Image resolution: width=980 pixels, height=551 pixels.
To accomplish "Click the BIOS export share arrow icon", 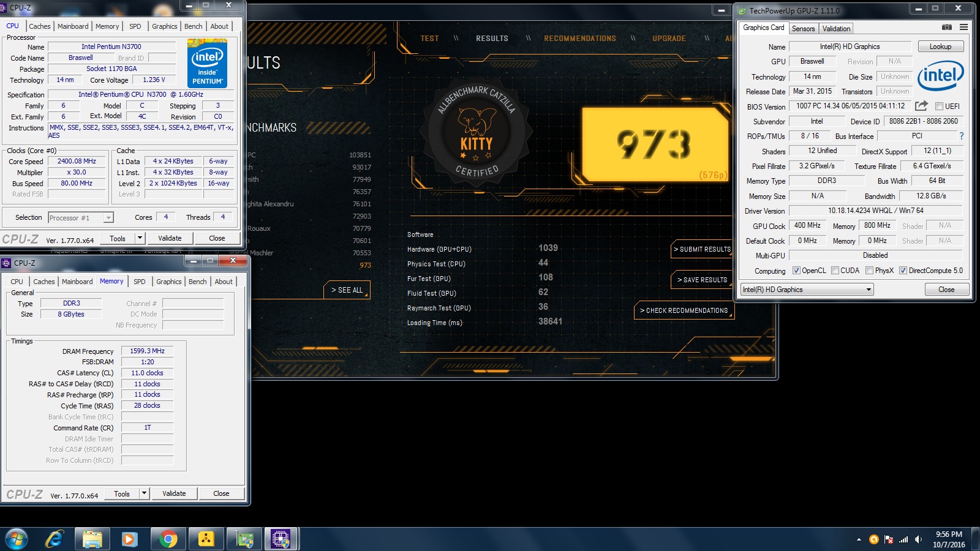I will click(x=921, y=106).
